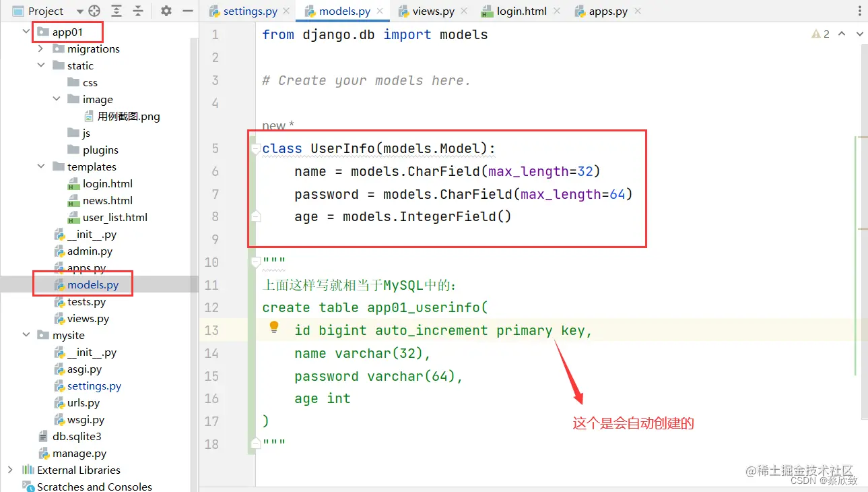Screen dimensions: 868x492
Task: Select the js folder
Action: 79,133
